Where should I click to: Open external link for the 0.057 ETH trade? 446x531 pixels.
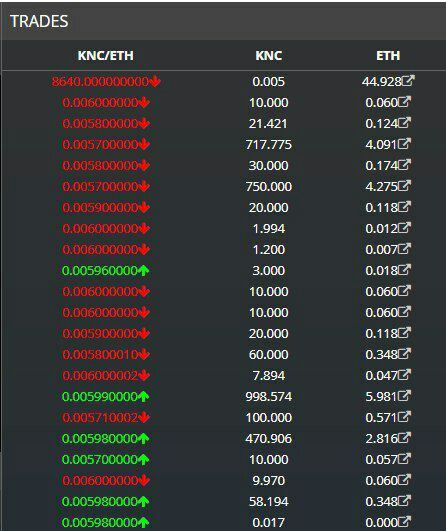(404, 459)
